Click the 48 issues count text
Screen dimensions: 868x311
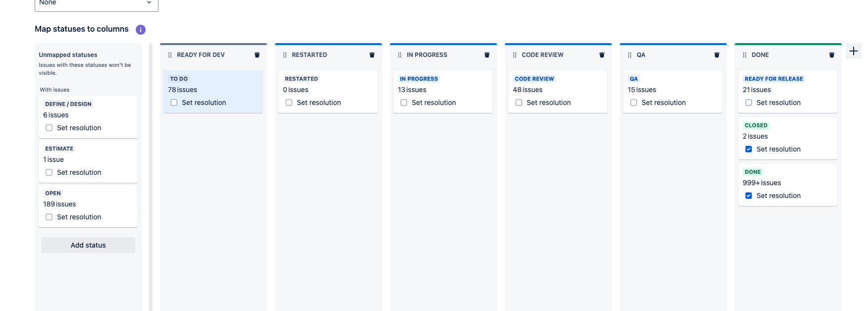tap(528, 90)
